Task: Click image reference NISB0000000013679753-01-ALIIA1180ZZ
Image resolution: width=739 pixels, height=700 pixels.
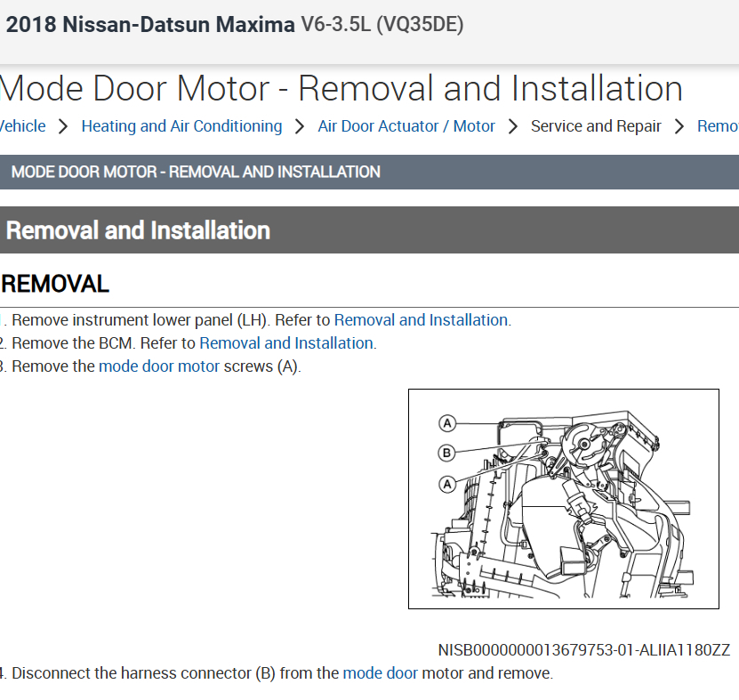Action: coord(584,650)
